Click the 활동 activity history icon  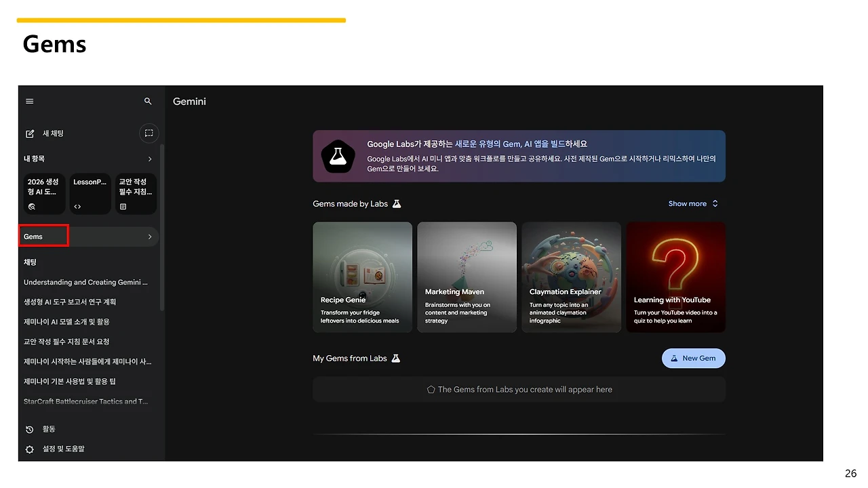29,429
